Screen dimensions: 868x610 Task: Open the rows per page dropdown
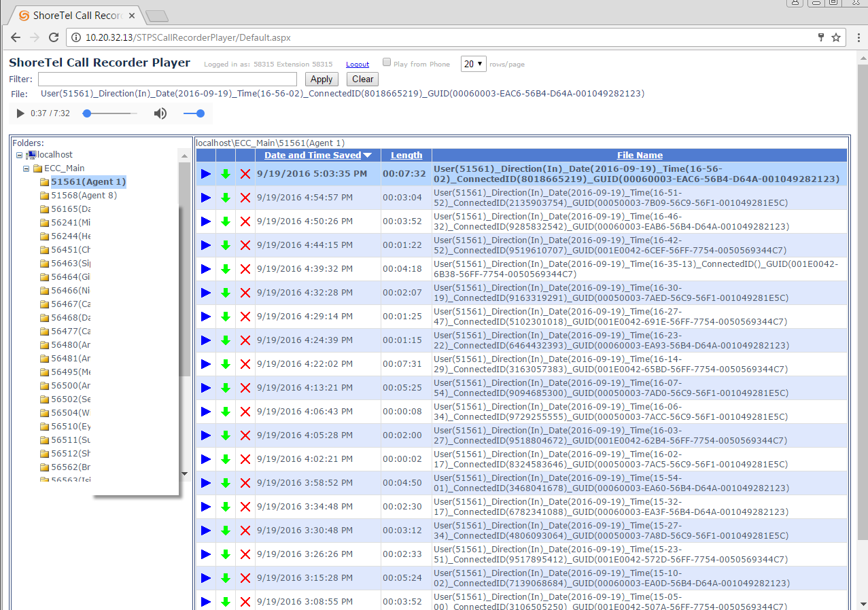click(474, 64)
